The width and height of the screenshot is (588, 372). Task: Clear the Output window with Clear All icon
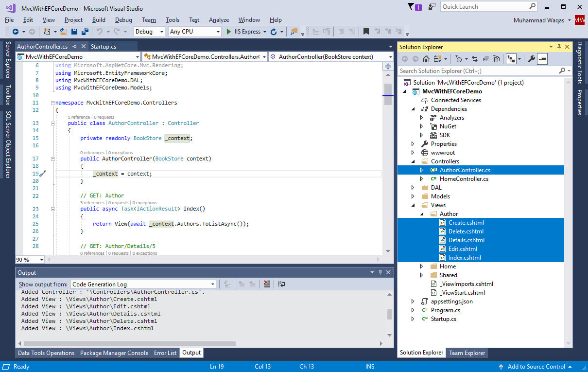pos(267,284)
